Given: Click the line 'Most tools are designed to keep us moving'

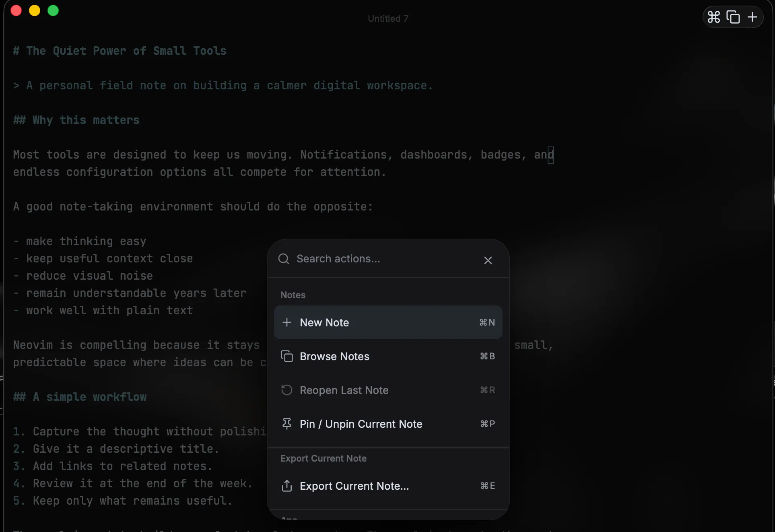Looking at the screenshot, I should coord(283,155).
